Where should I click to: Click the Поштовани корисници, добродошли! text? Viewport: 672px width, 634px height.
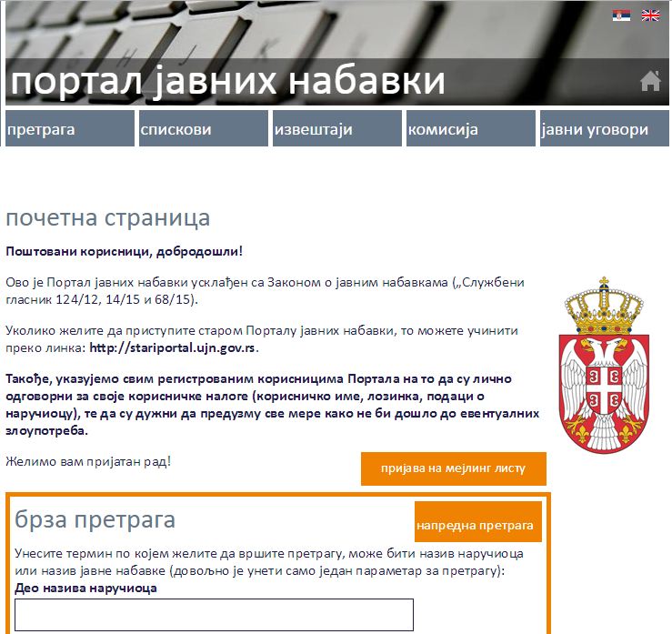125,251
